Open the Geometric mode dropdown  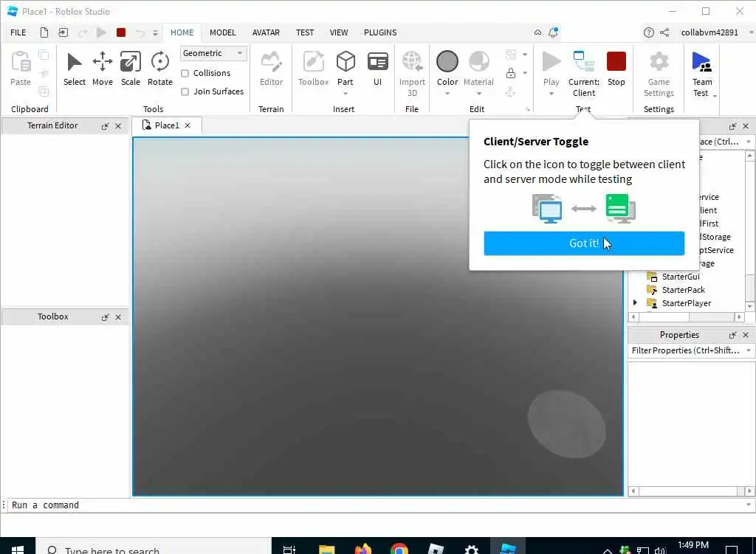click(x=213, y=53)
